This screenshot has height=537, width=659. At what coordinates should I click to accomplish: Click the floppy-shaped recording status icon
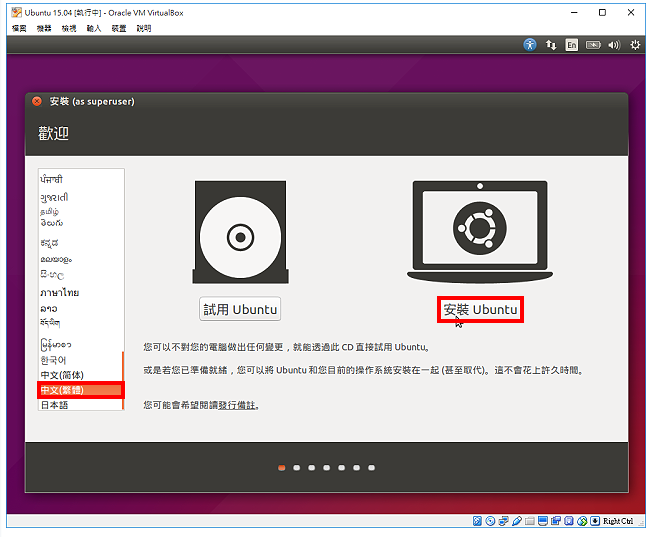pos(569,521)
